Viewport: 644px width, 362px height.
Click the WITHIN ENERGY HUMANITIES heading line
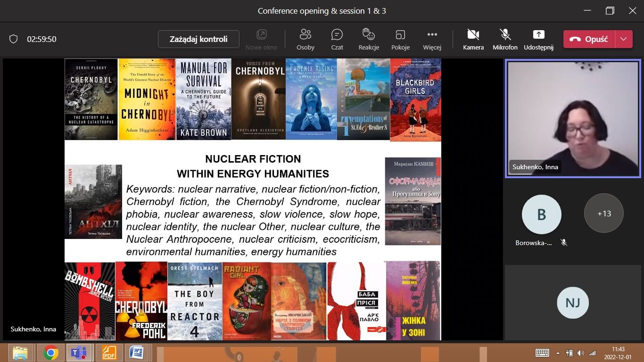point(253,174)
